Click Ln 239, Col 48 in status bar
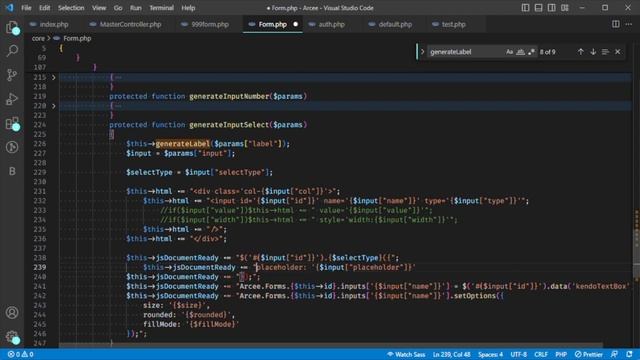Image resolution: width=640 pixels, height=360 pixels. coord(451,354)
